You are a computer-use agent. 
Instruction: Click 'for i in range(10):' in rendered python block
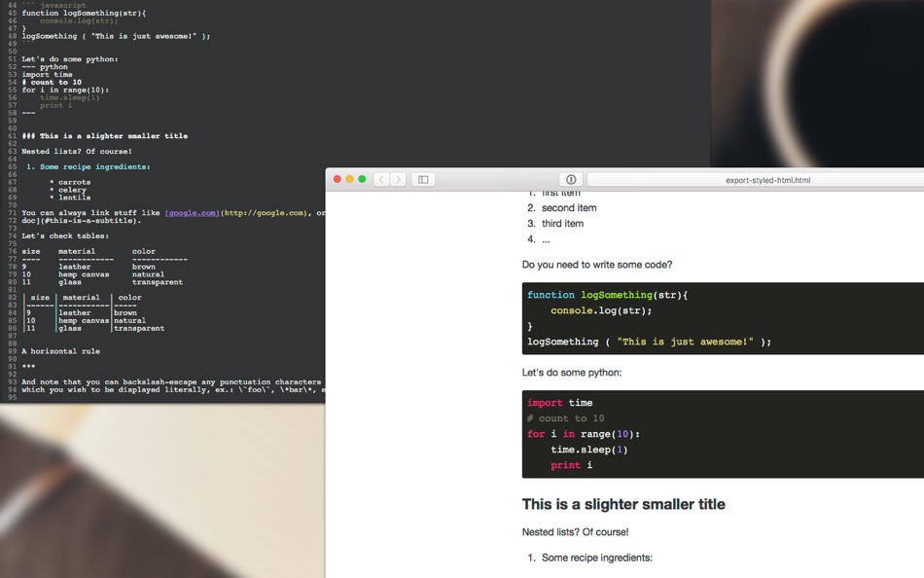pyautogui.click(x=584, y=434)
